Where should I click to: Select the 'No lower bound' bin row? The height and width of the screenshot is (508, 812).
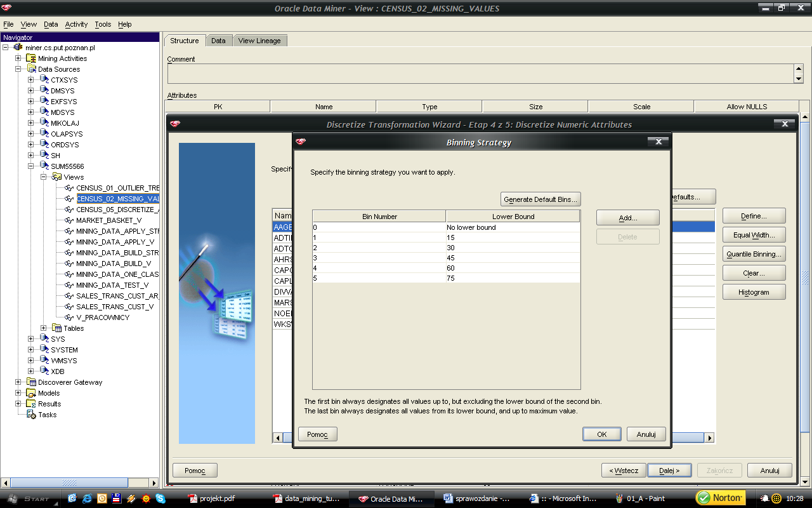pos(446,227)
